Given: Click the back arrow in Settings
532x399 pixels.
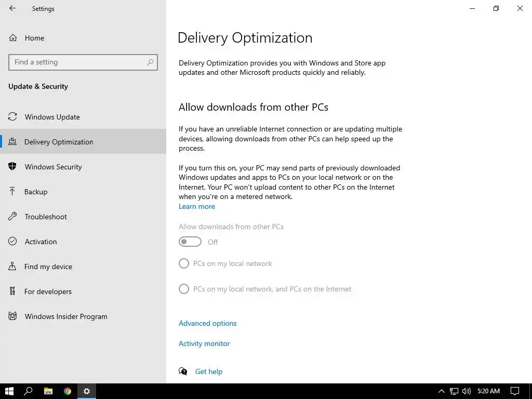Looking at the screenshot, I should click(x=12, y=8).
